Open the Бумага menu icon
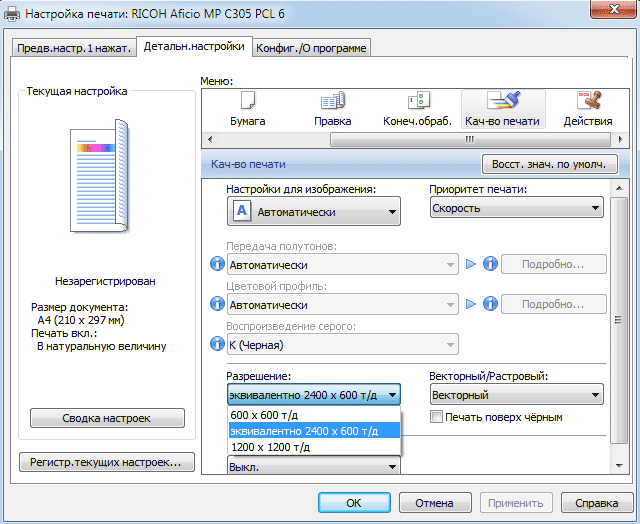The height and width of the screenshot is (524, 640). tap(247, 109)
